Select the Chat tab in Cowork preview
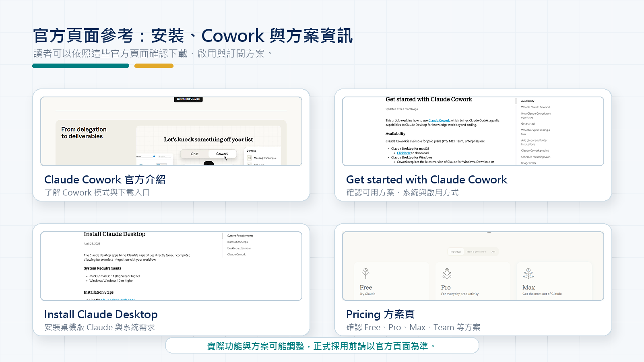The image size is (644, 362). 195,154
